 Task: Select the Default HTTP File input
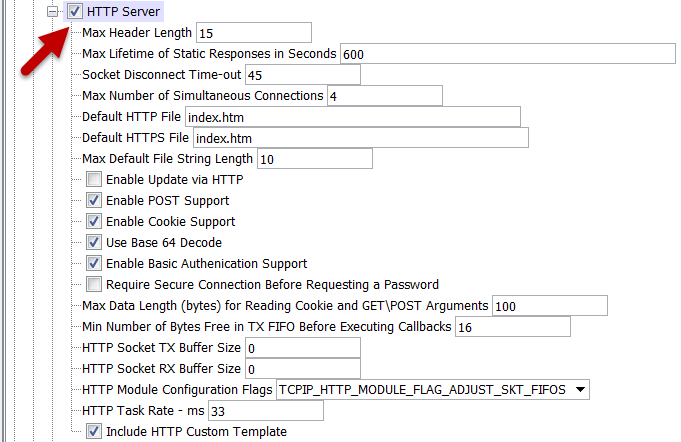coord(353,117)
